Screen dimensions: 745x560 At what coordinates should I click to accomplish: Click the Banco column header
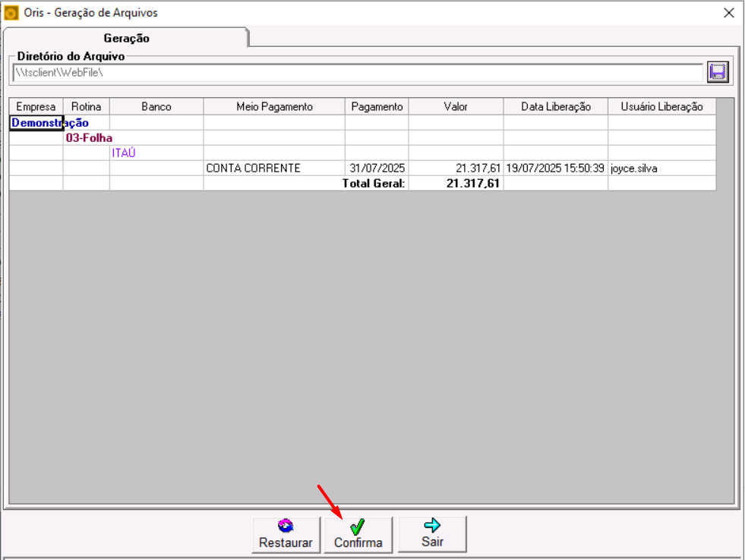pos(156,107)
